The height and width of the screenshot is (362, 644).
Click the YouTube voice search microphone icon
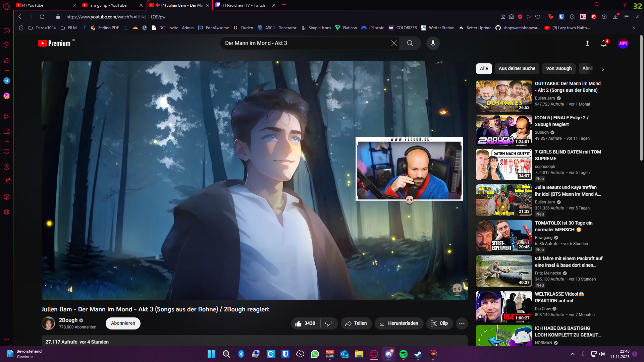click(433, 43)
